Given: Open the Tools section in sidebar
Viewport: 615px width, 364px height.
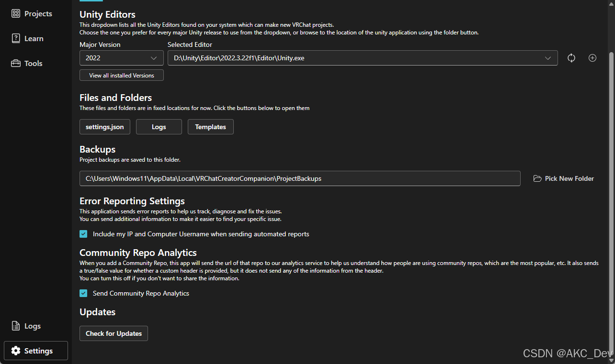Looking at the screenshot, I should (x=36, y=64).
